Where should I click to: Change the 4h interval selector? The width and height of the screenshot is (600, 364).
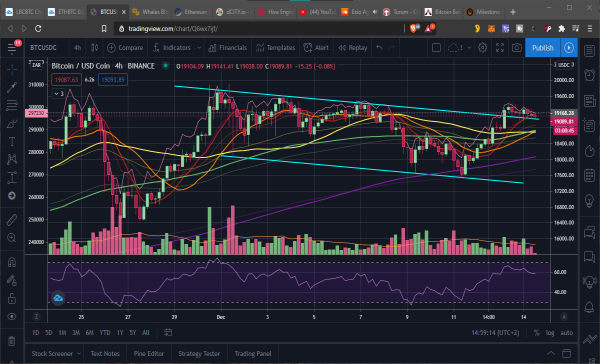point(77,47)
